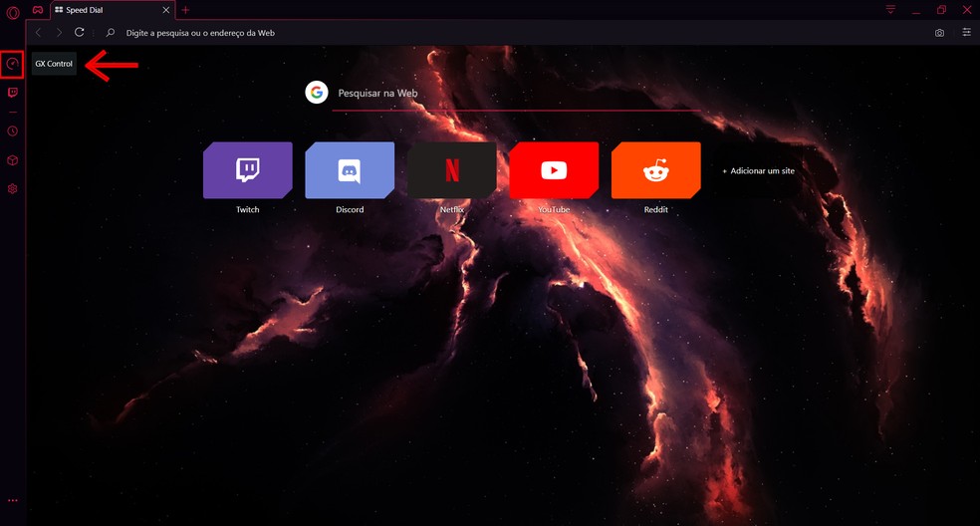The image size is (980, 526).
Task: Click the Google logo beside search box
Action: tap(317, 93)
